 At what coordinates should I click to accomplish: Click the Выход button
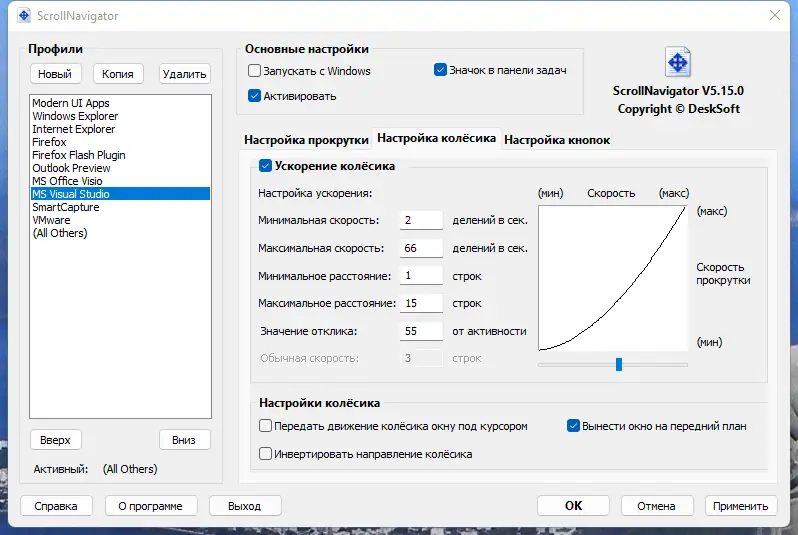(244, 506)
